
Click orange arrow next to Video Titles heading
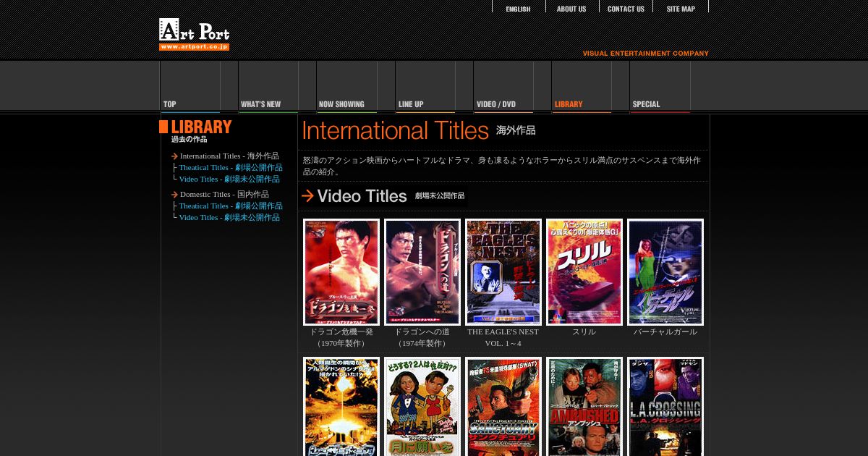[x=307, y=196]
